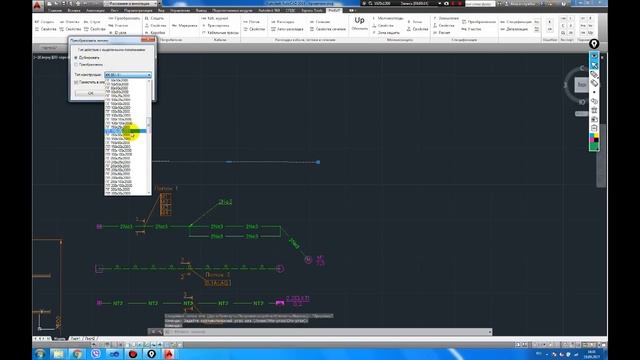Click the Молниеотводы ribbon button
Screen dimensions: 640x360
pos(387,18)
